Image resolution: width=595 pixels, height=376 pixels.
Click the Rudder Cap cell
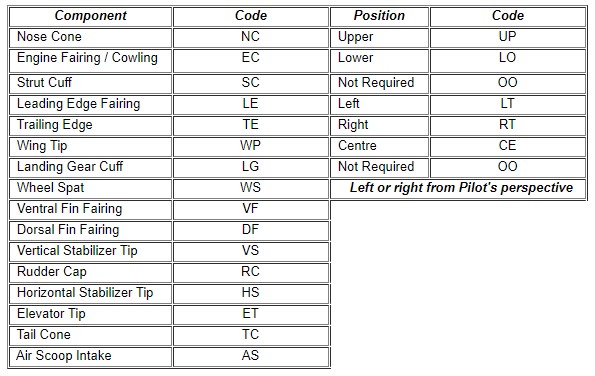(90, 273)
